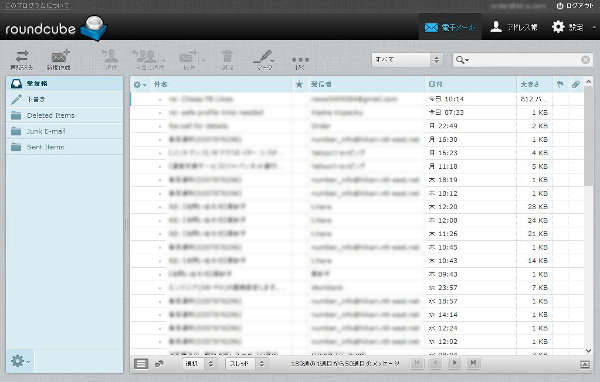Go to next page of messages
This screenshot has width=600, height=382.
[454, 363]
